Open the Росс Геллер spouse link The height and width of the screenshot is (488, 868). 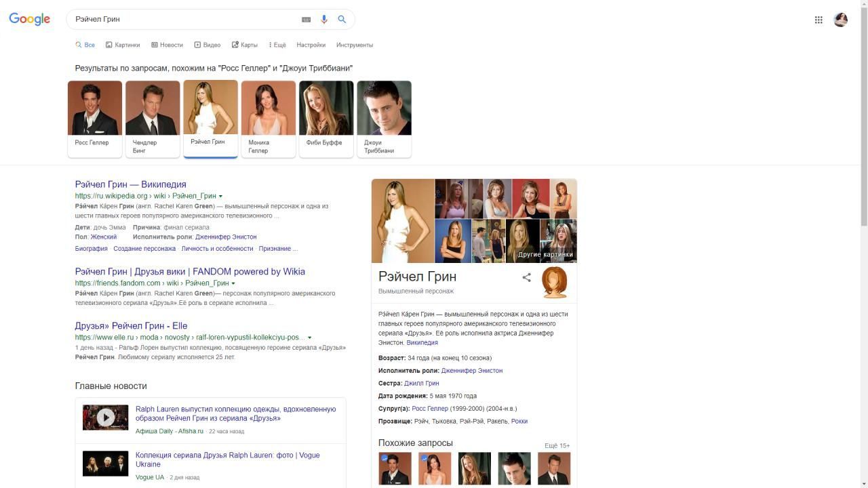[430, 409]
